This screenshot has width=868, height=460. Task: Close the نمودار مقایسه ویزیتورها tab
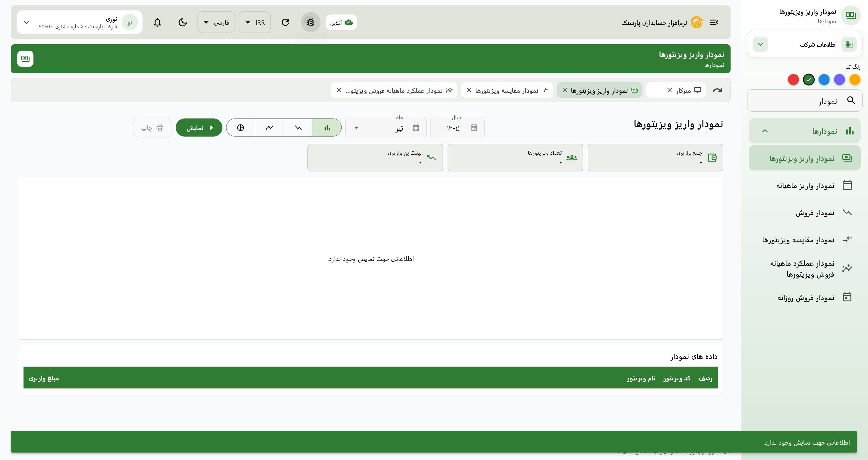coord(469,90)
